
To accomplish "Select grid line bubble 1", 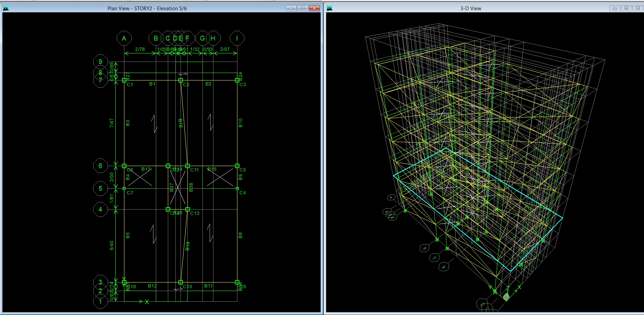I will pyautogui.click(x=100, y=302).
